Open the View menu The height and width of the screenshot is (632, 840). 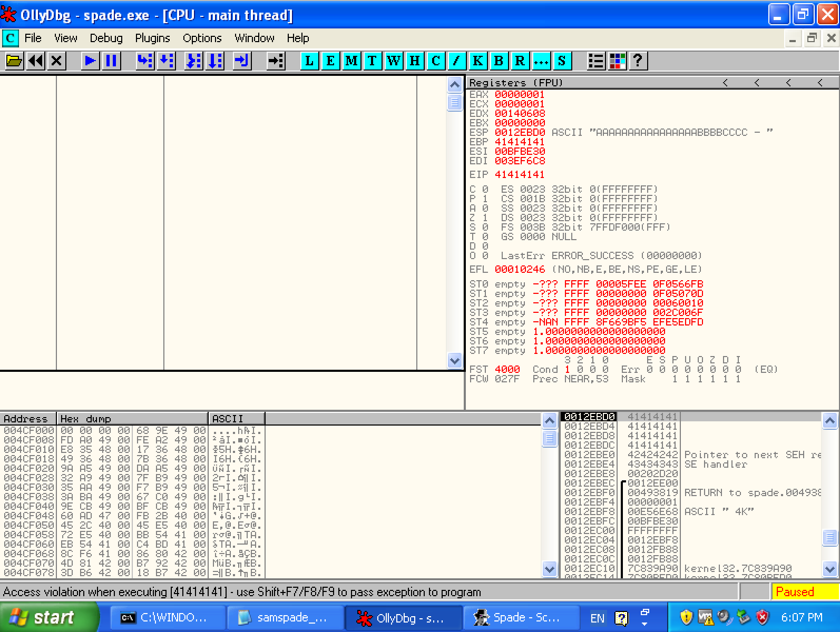[66, 38]
